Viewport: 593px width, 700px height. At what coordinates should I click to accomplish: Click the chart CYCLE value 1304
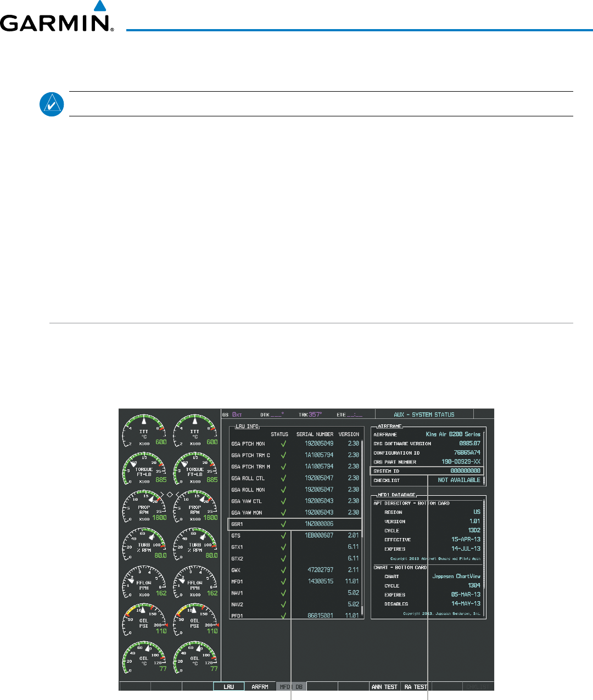[x=474, y=585]
